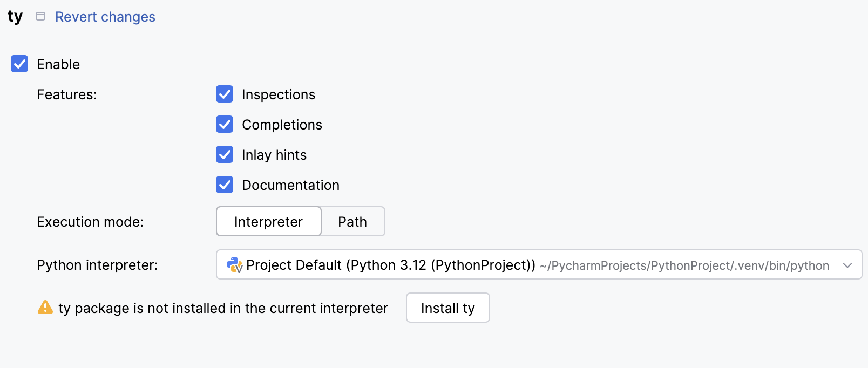
Task: Switch execution mode to Path
Action: [x=352, y=222]
